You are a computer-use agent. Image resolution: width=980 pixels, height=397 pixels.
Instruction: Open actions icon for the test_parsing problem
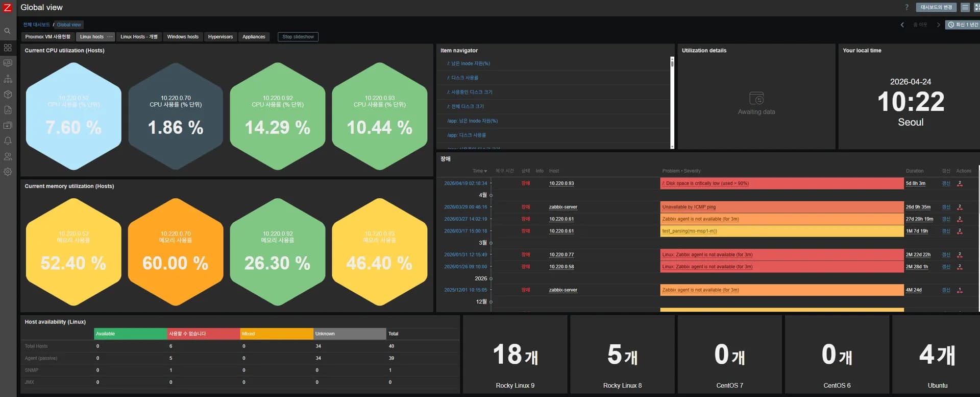coord(960,231)
